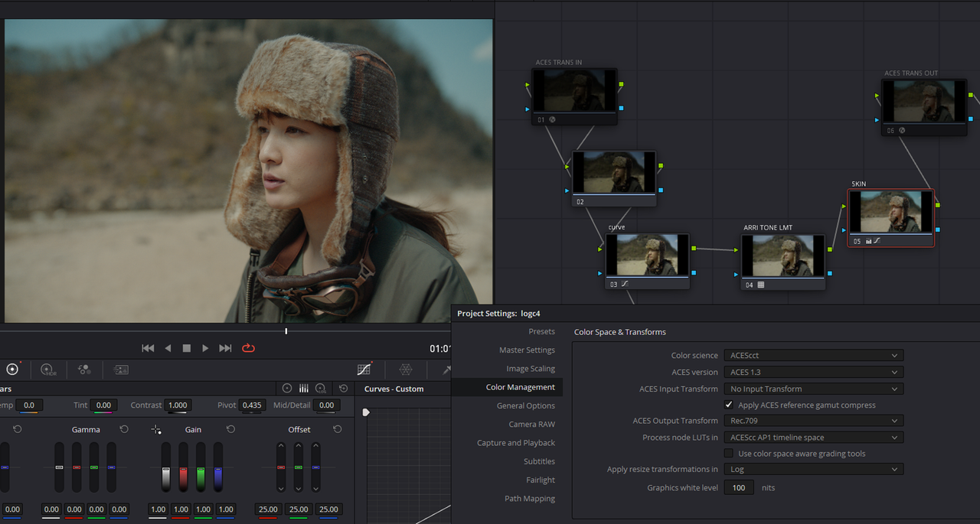Click the Gain luminance bar slider
The height and width of the screenshot is (524, 980).
[x=165, y=467]
